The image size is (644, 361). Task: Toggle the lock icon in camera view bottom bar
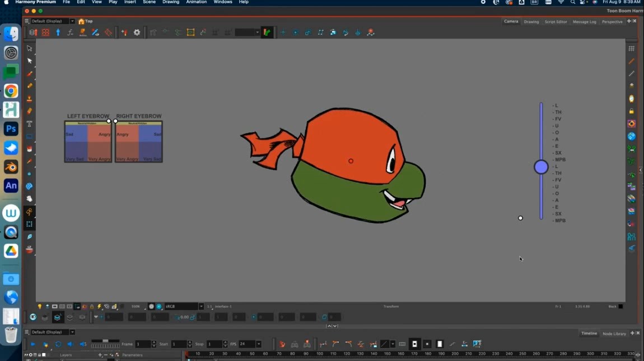tap(92, 306)
